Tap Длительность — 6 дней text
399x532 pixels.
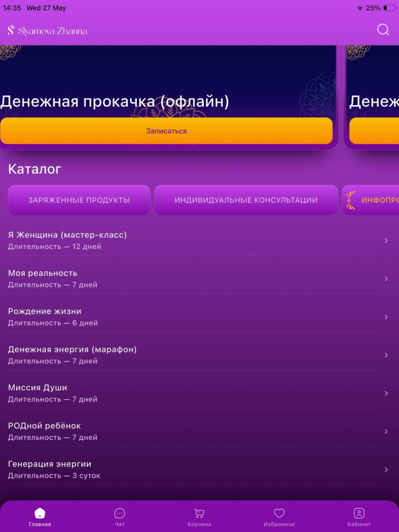pos(53,323)
